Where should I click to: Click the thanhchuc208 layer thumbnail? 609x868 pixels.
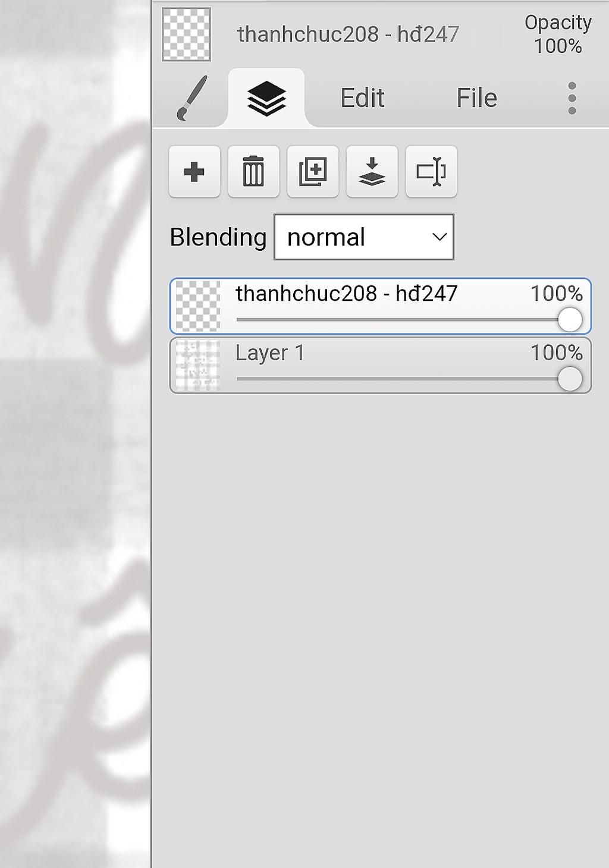pos(198,306)
